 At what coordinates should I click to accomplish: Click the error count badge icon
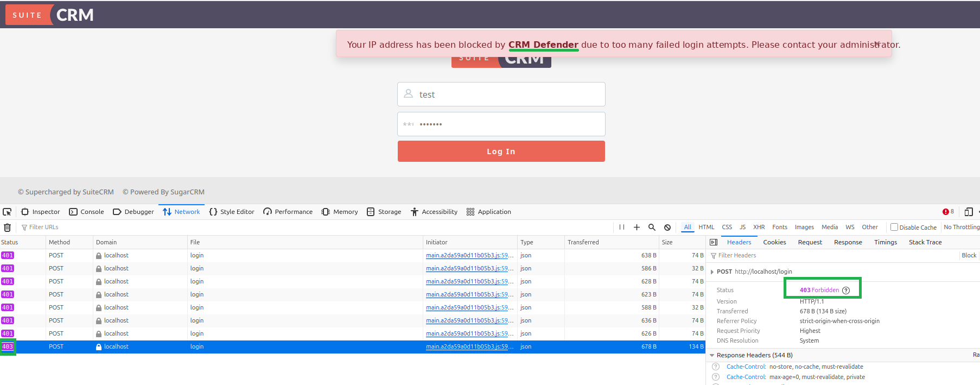[x=948, y=212]
